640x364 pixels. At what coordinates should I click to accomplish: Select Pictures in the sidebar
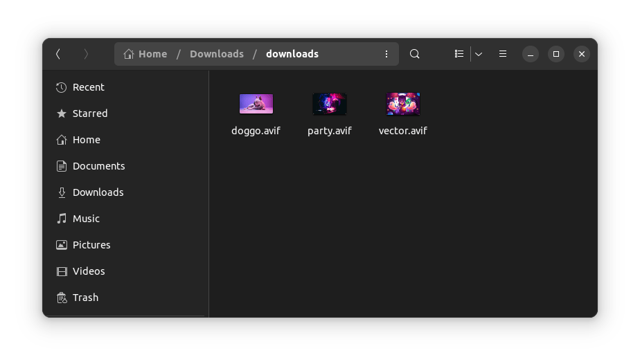click(x=91, y=245)
